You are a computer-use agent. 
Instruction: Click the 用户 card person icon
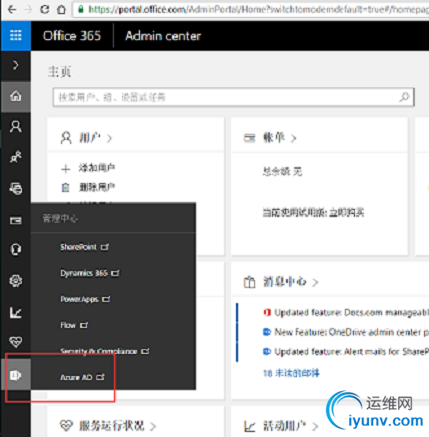pyautogui.click(x=66, y=138)
